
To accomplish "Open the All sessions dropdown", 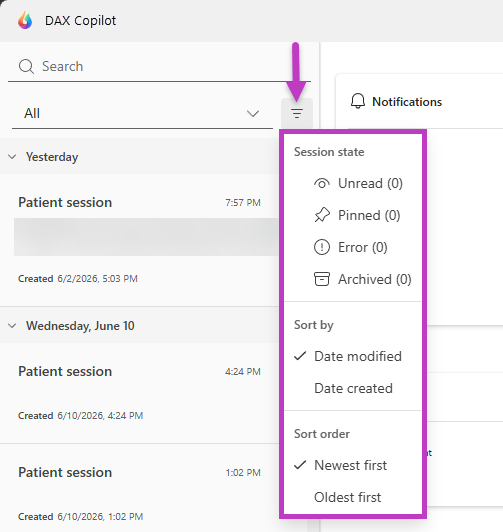I will click(x=142, y=113).
